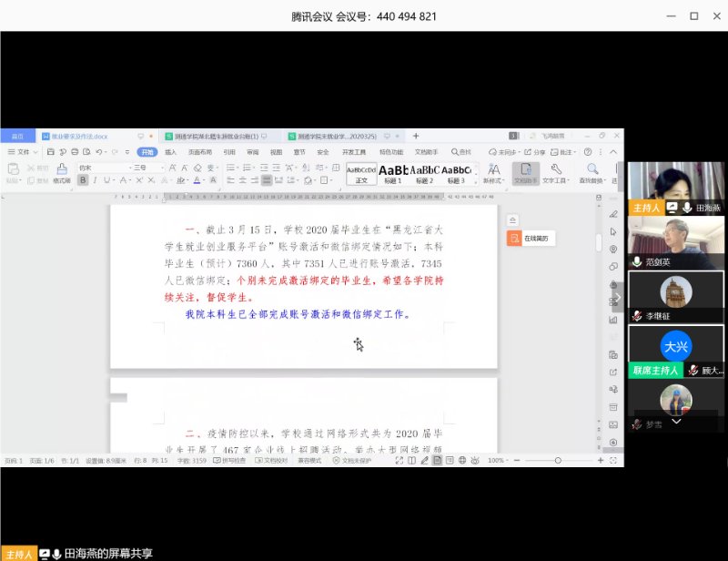Open the 审阅 ribbon tab
The width and height of the screenshot is (728, 561).
click(x=252, y=152)
